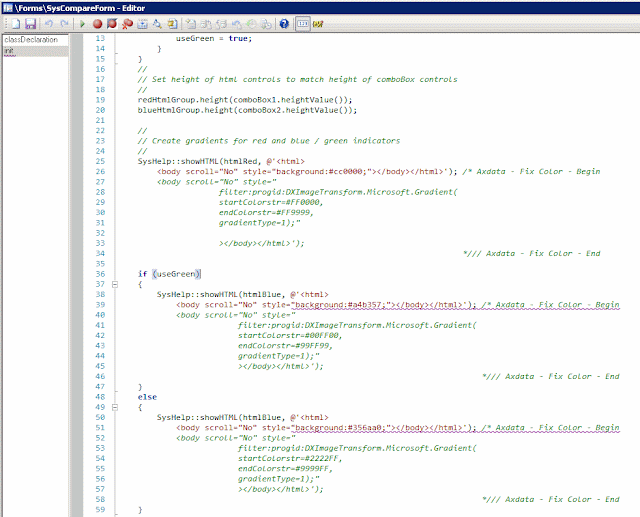
Task: Click 'startColorstr=#FF0000' on line 29
Action: pos(271,202)
